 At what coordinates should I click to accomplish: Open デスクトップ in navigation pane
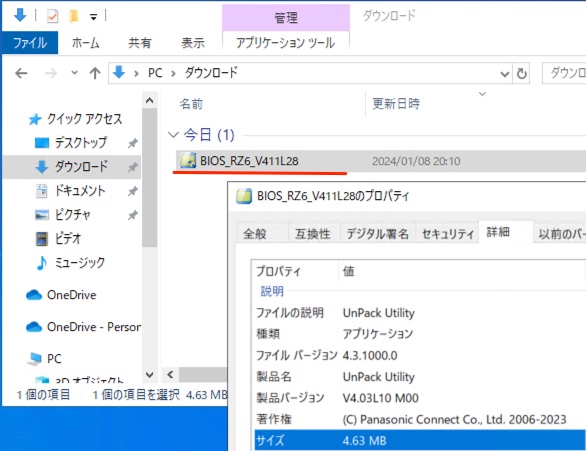point(81,143)
